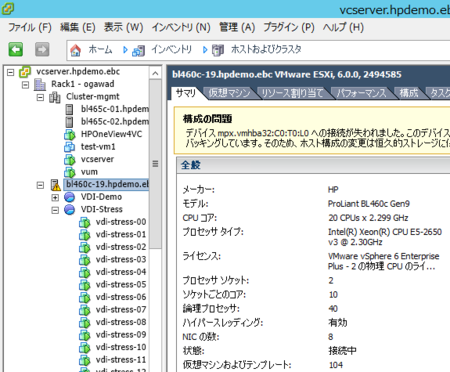Open the インベントリ (N) menu
This screenshot has height=372, width=450.
181,27
